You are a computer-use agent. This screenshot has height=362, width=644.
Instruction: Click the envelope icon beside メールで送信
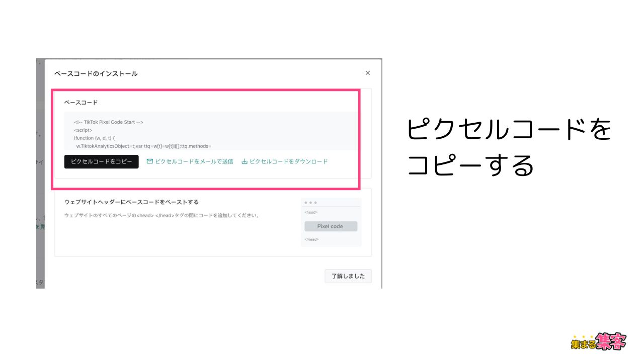(149, 161)
